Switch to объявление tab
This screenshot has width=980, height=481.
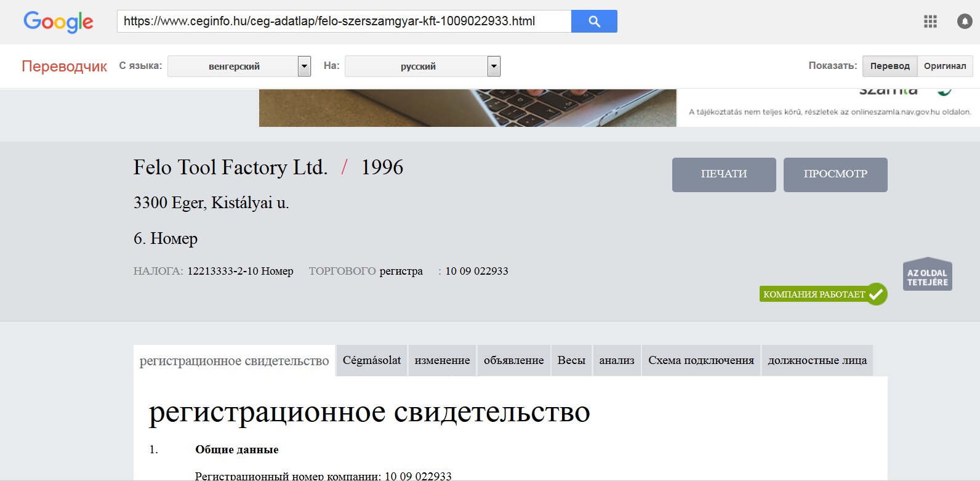point(513,360)
